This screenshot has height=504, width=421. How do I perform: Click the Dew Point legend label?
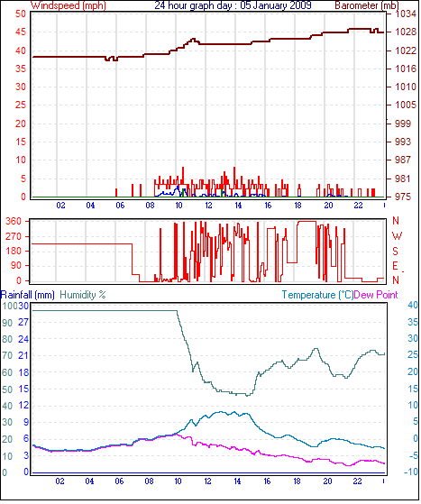tap(376, 295)
